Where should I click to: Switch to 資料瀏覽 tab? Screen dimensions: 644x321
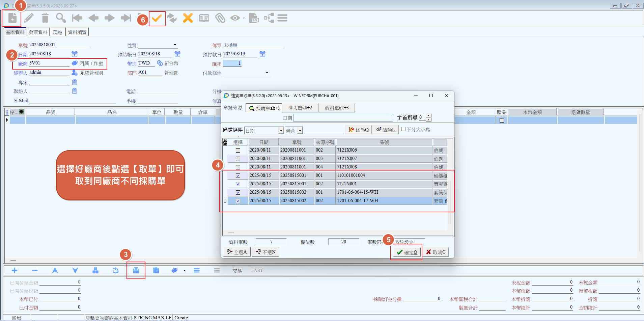point(77,32)
